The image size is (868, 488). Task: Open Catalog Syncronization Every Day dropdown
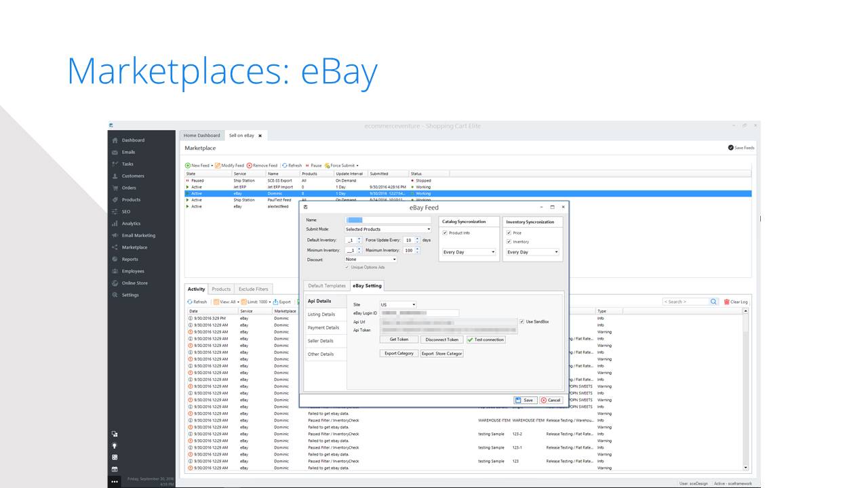469,252
